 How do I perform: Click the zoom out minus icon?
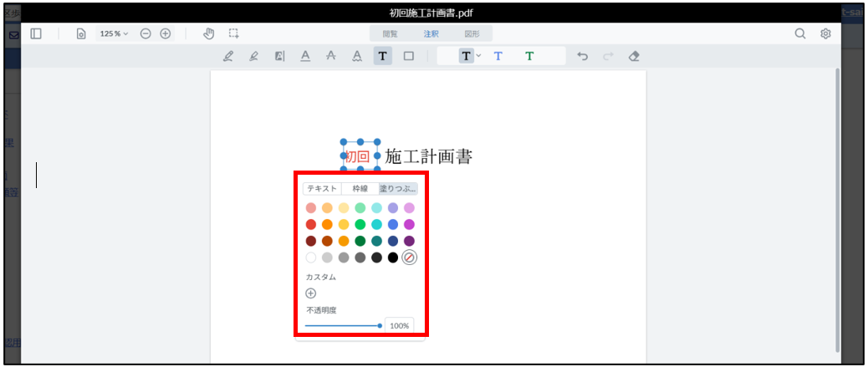coord(146,33)
